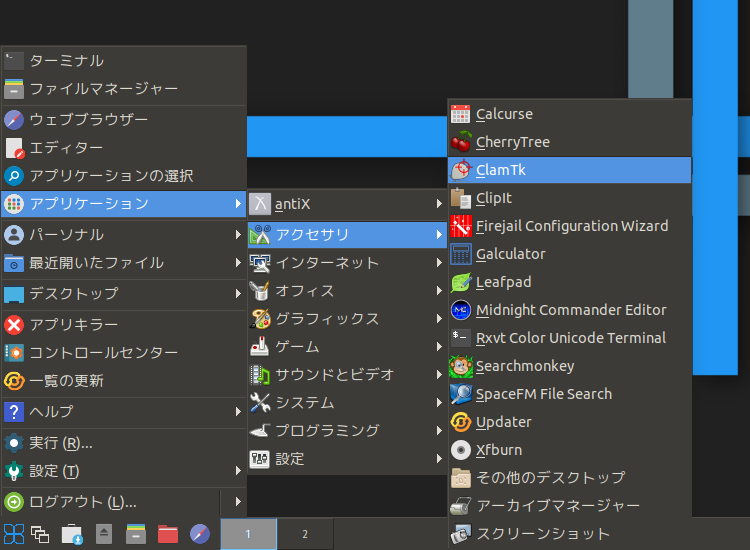Click the taskbar red folder icon
The height and width of the screenshot is (550, 750).
point(168,534)
